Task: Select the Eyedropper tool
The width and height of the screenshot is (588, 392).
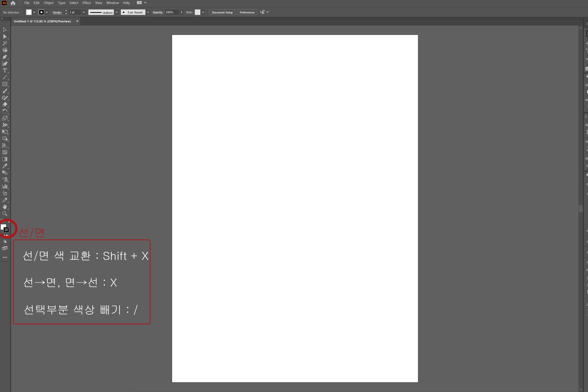Action: (5, 166)
